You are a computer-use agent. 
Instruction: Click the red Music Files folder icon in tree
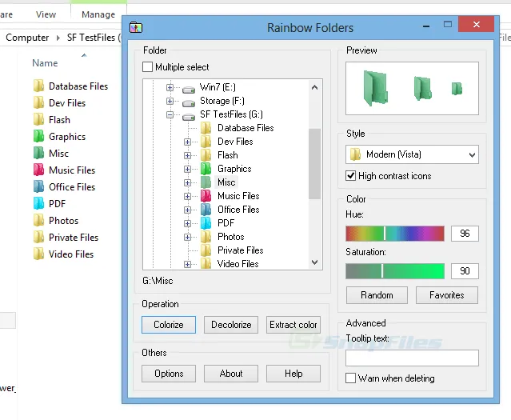tap(206, 196)
